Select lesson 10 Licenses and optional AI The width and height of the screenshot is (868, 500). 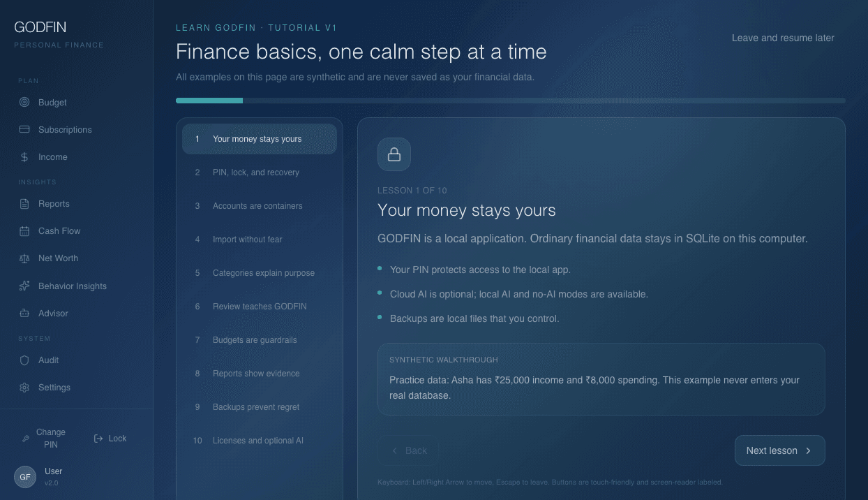[x=260, y=441]
